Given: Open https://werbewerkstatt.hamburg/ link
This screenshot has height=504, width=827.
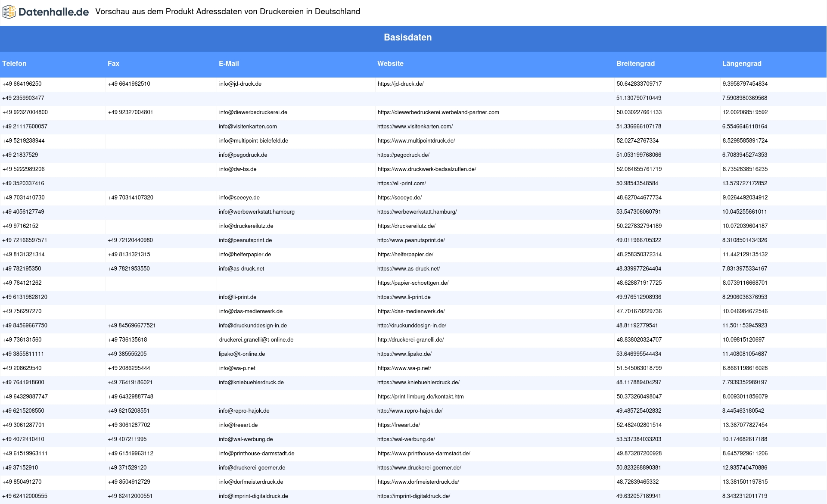Looking at the screenshot, I should click(x=417, y=212).
